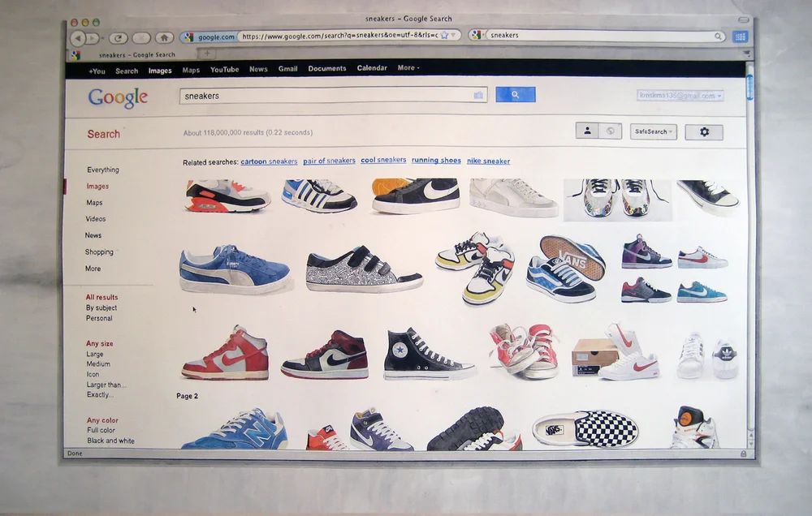Open 'Calendar' in the black bar
This screenshot has height=516, width=812.
(372, 68)
